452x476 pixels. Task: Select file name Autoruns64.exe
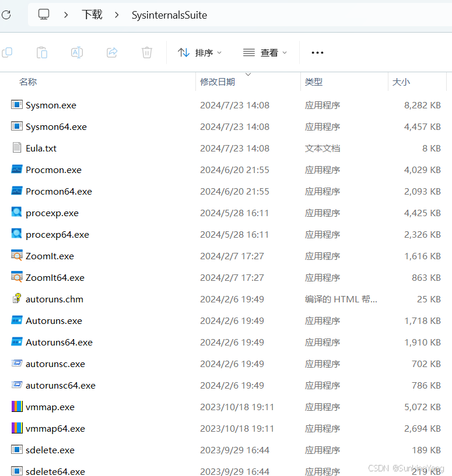59,343
